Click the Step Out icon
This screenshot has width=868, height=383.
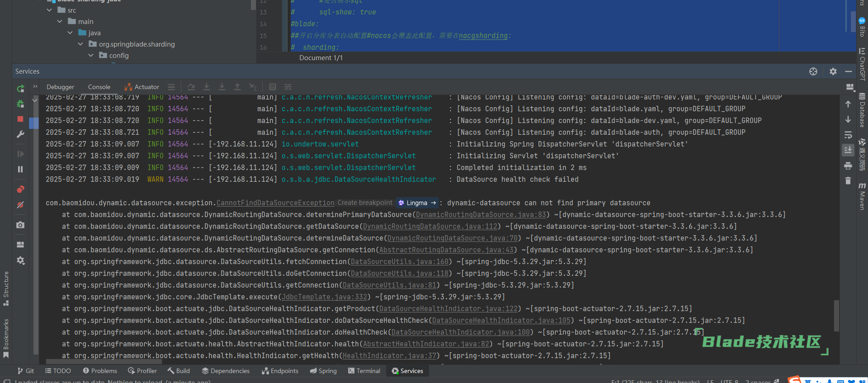[237, 87]
